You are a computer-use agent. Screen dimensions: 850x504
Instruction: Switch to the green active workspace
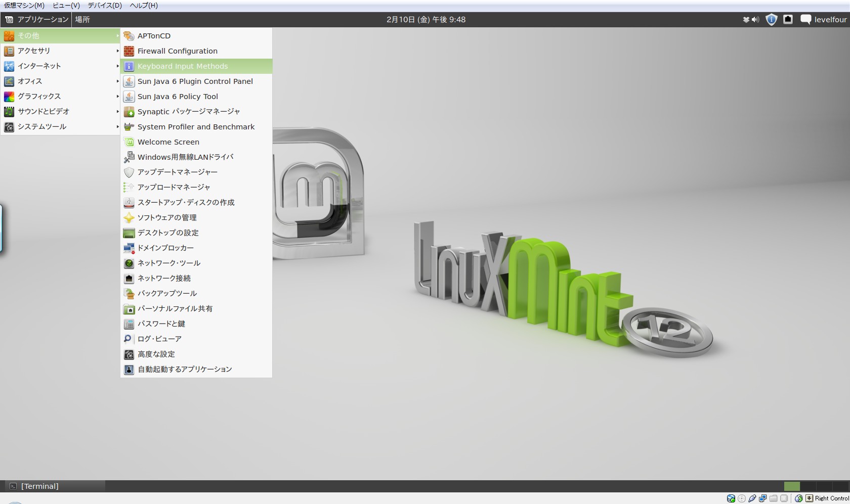[x=792, y=486]
